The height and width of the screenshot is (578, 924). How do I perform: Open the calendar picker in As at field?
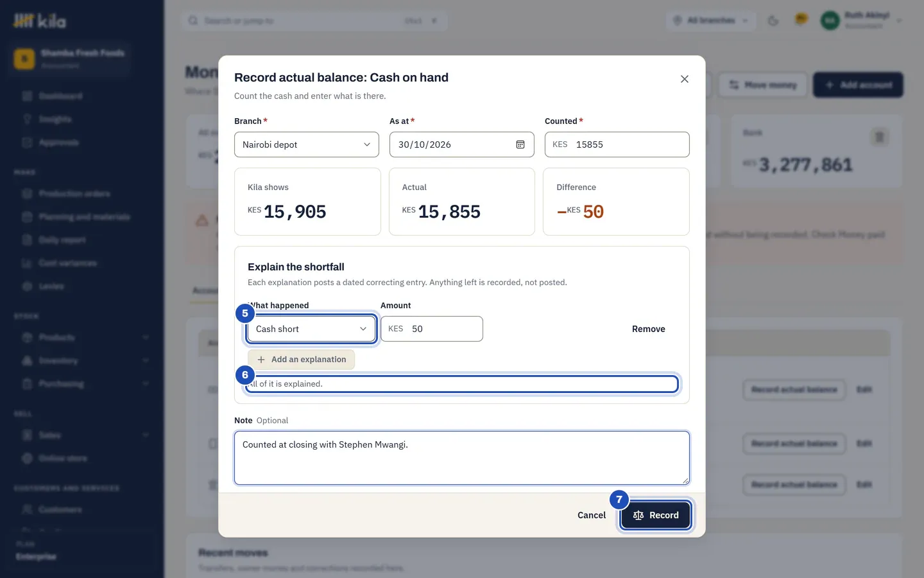click(x=520, y=144)
